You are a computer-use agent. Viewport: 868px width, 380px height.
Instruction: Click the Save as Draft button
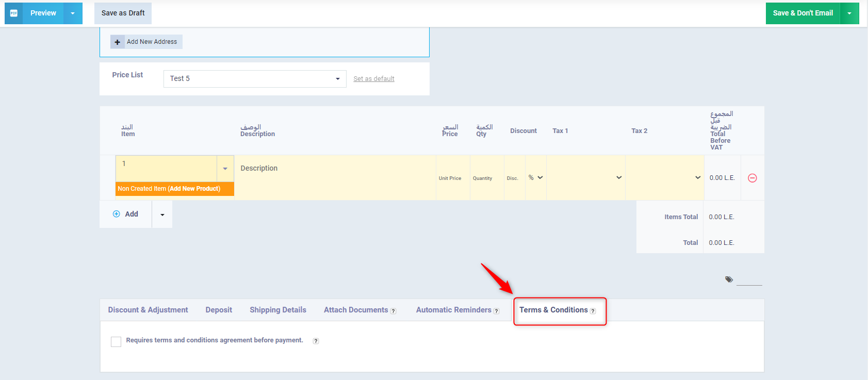pos(123,13)
